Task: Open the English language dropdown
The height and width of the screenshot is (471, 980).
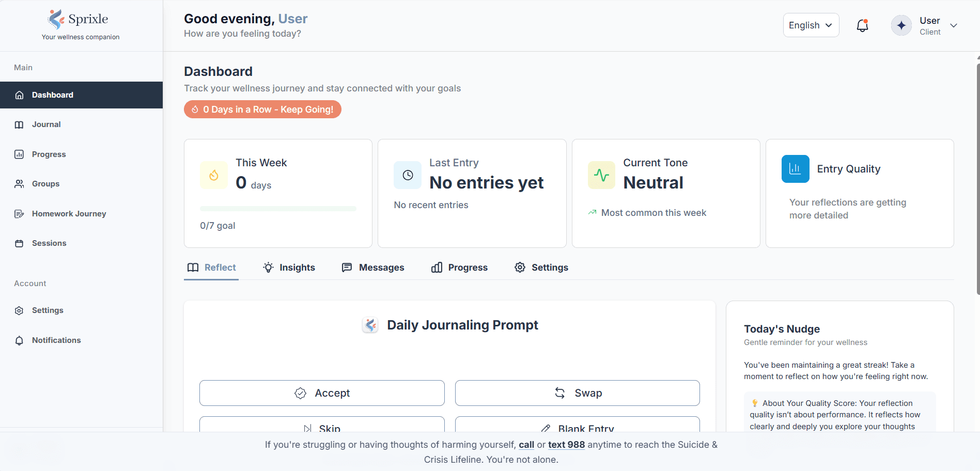Action: point(811,25)
